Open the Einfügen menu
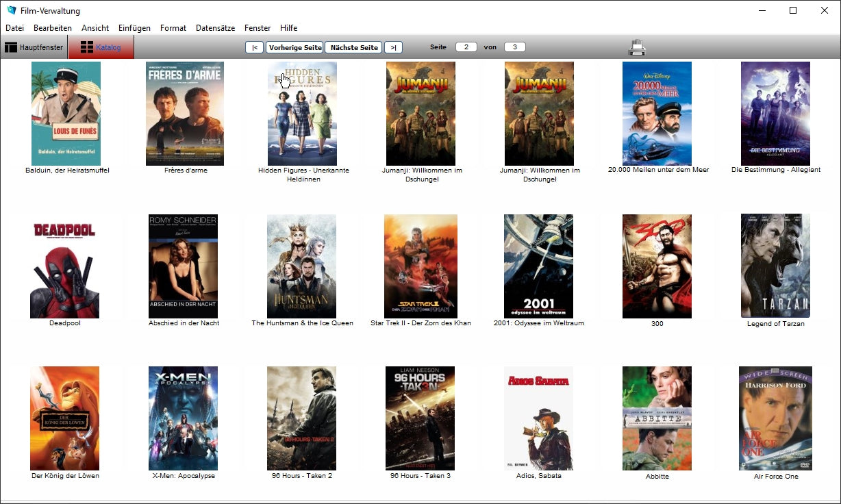The height and width of the screenshot is (504, 841). pyautogui.click(x=134, y=28)
